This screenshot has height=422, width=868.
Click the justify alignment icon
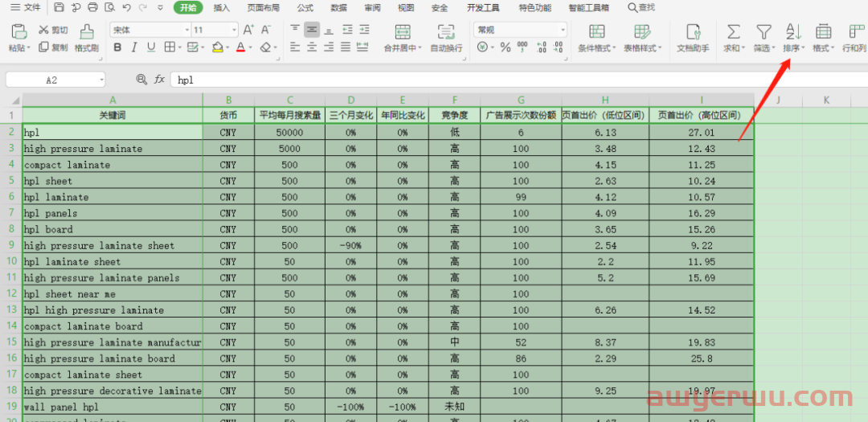click(x=346, y=47)
